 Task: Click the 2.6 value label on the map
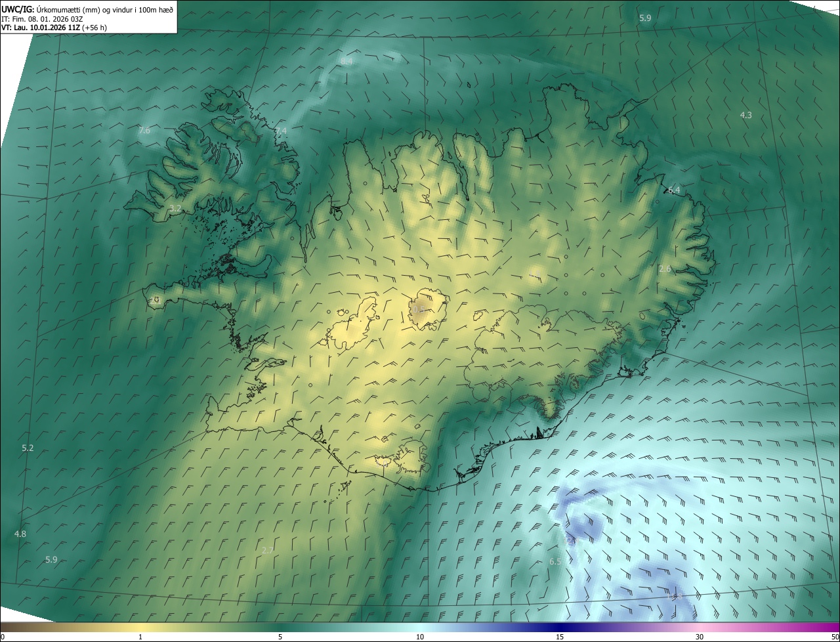(665, 269)
